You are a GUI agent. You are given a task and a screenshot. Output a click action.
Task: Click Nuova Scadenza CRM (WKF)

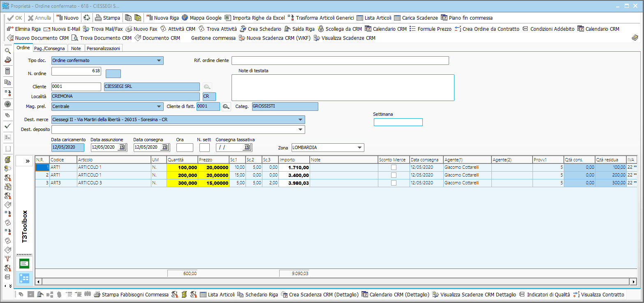click(274, 38)
